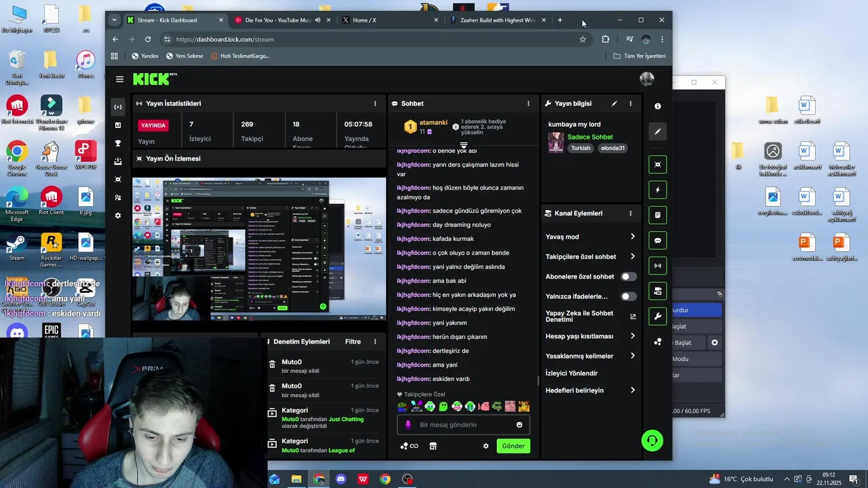The width and height of the screenshot is (868, 488).
Task: Open a new browser tab
Action: (559, 20)
